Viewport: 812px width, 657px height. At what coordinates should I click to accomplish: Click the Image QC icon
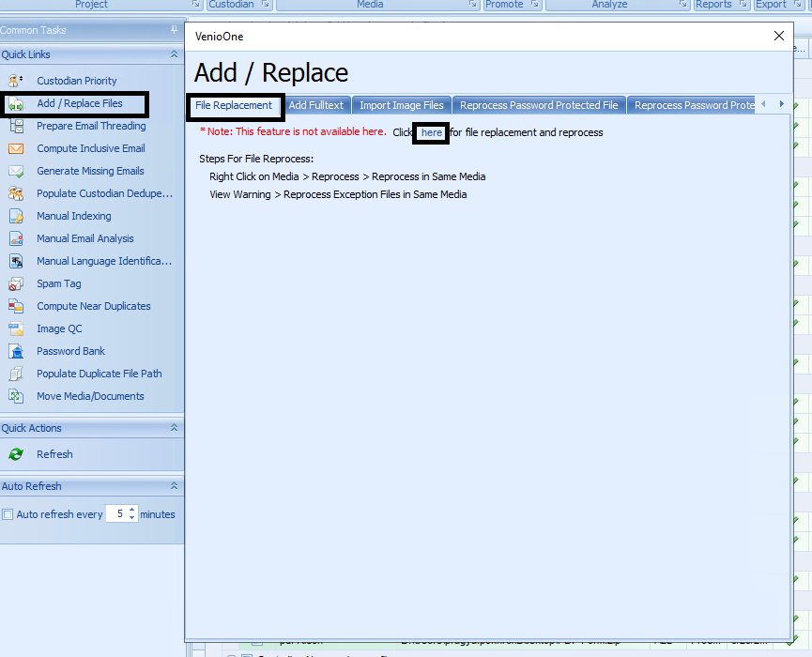tap(16, 328)
